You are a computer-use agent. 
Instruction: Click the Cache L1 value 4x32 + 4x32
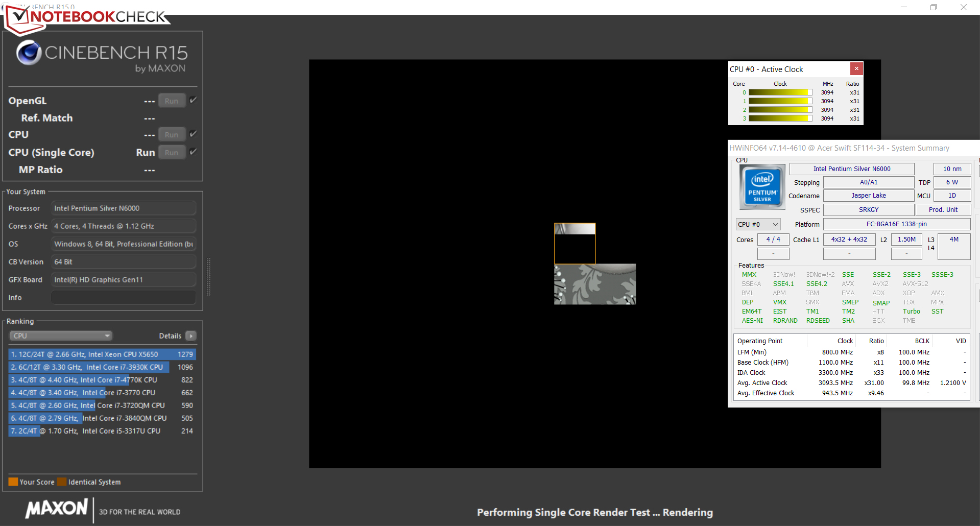tap(849, 240)
